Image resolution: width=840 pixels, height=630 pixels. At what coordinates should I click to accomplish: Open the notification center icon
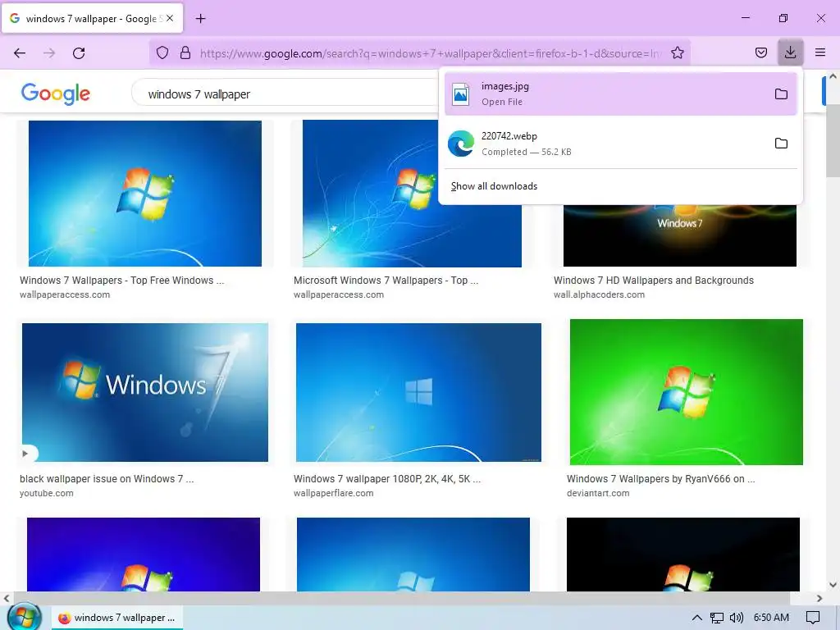(813, 618)
